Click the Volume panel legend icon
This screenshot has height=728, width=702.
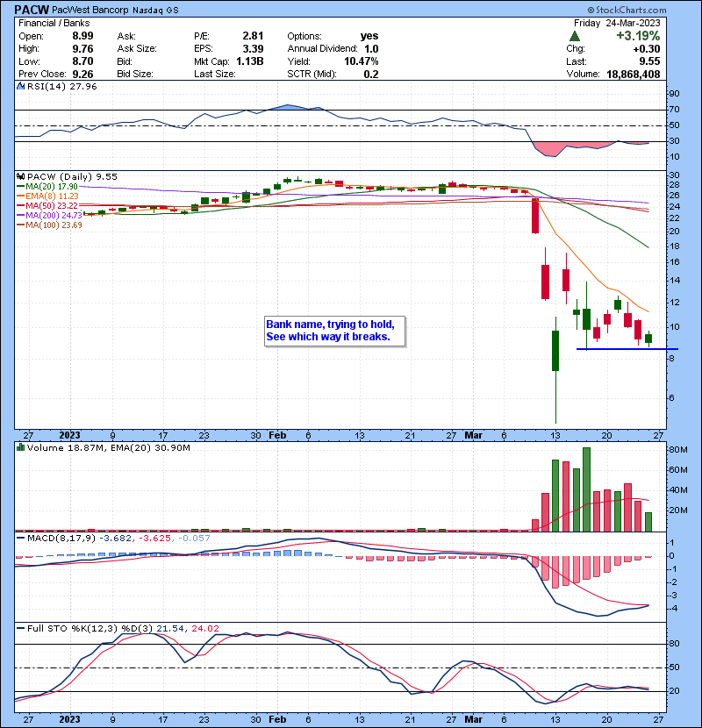[x=19, y=448]
